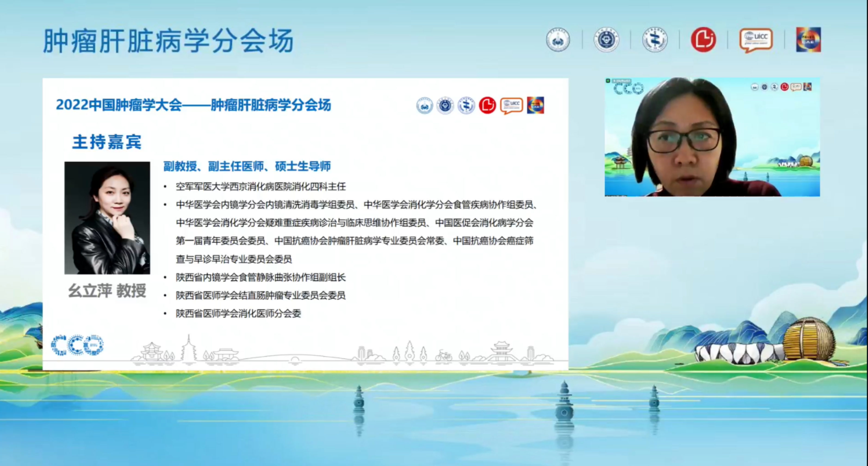Screen dimensions: 868x466
Task: Click the crab emblem logo in page header
Action: 558,40
